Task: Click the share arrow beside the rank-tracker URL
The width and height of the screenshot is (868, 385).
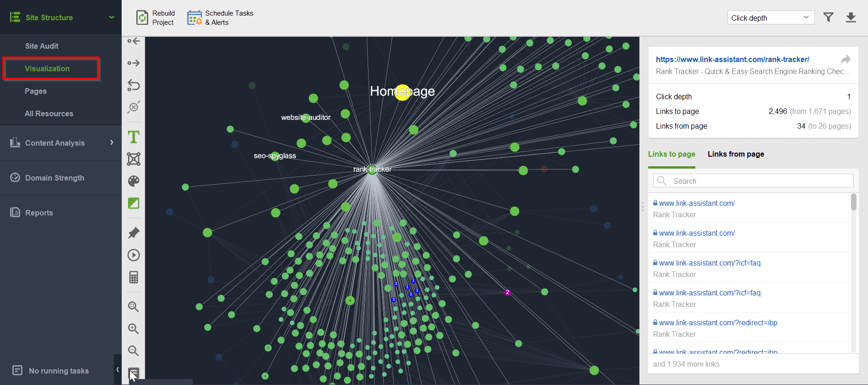Action: point(846,59)
